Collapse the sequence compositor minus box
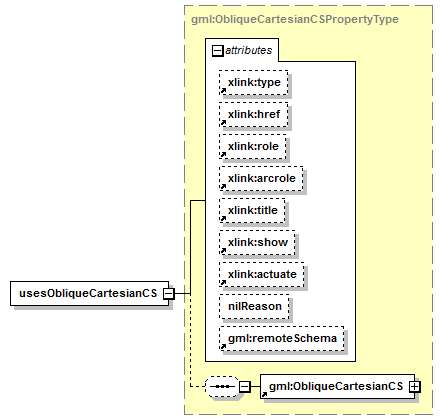This screenshot has height=420, width=444. tap(245, 387)
